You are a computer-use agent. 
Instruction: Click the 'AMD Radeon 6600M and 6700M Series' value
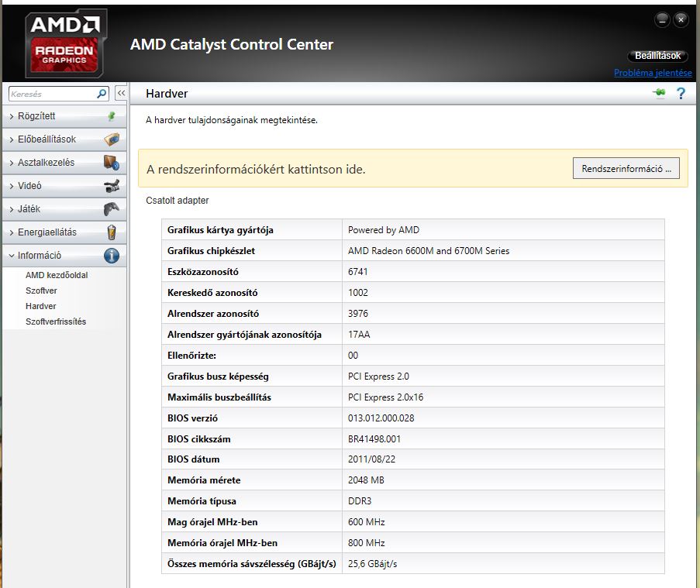point(429,251)
